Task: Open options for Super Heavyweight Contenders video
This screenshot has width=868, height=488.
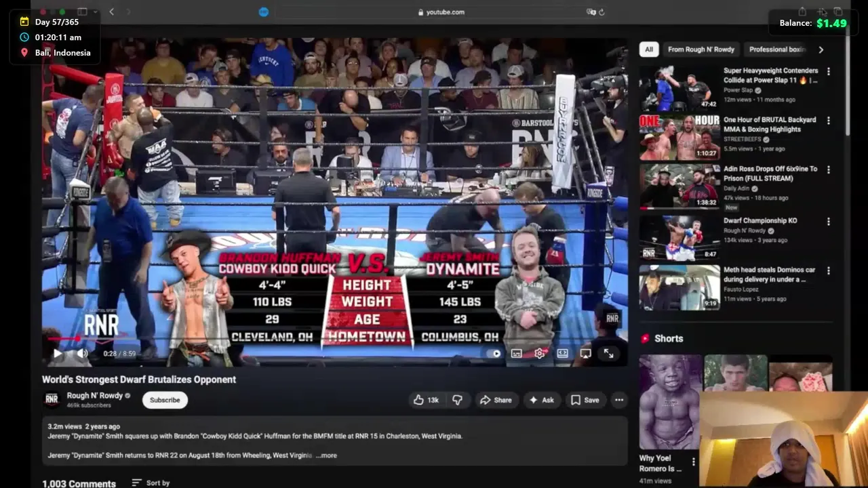Action: click(828, 71)
